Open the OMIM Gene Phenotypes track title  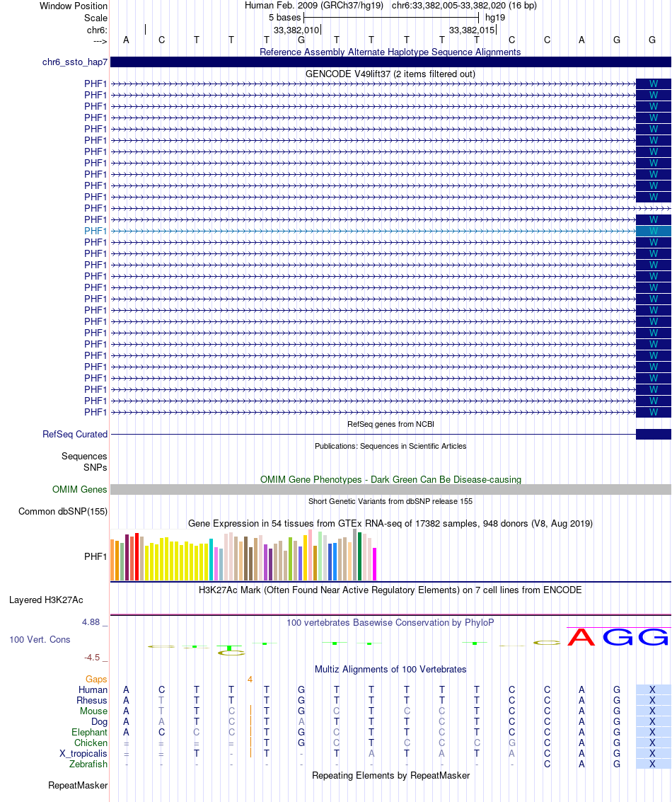390,480
